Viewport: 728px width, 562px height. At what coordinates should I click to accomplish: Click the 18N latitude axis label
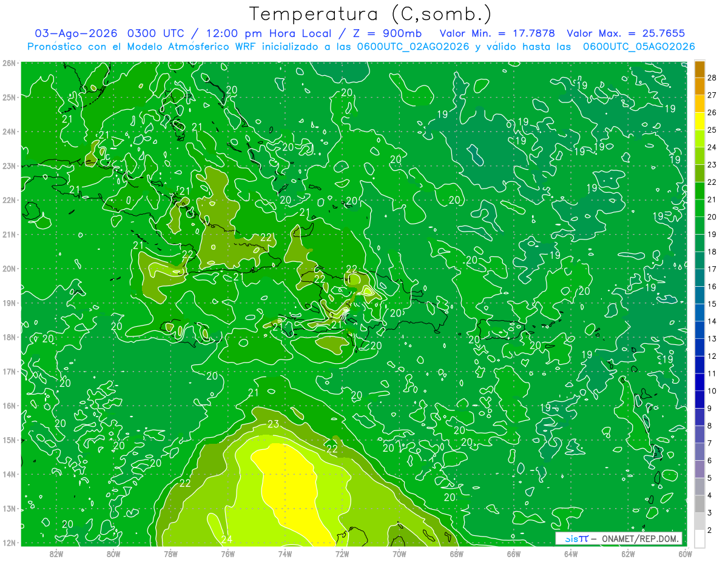click(x=9, y=337)
